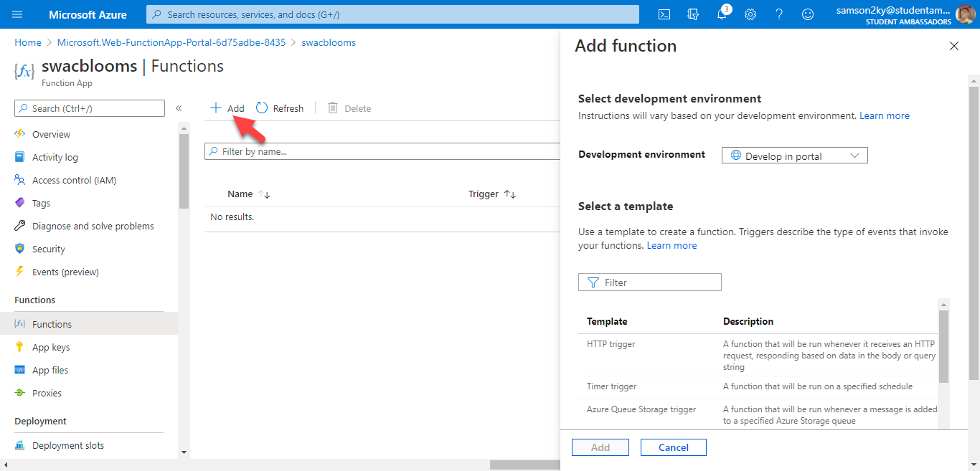This screenshot has height=471, width=980.
Task: Focus the template Filter field
Action: tap(650, 282)
